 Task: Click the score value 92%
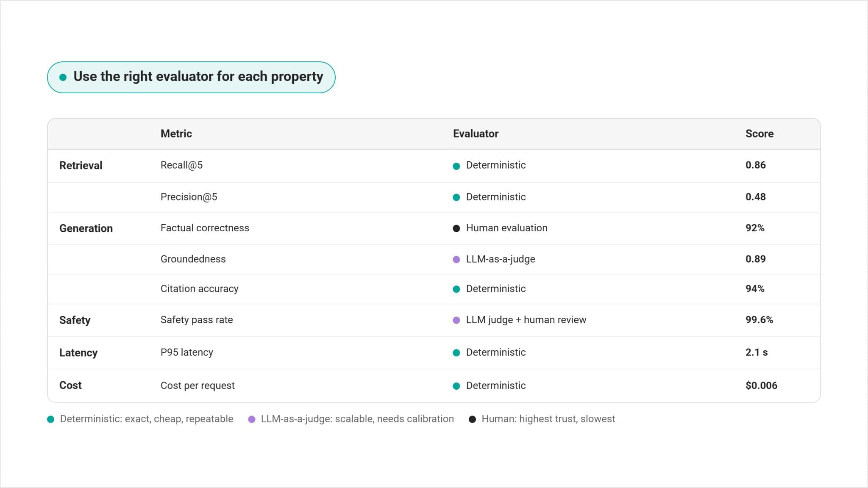755,228
